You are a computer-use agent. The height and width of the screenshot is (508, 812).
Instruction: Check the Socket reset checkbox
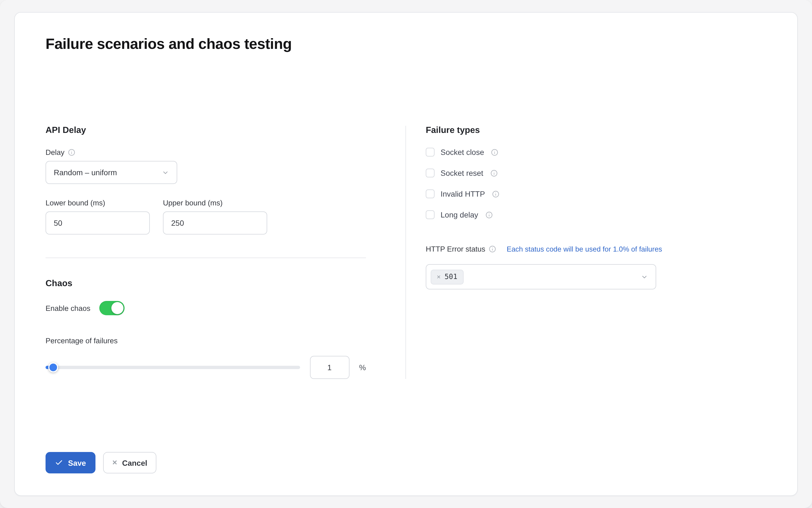[x=430, y=173]
